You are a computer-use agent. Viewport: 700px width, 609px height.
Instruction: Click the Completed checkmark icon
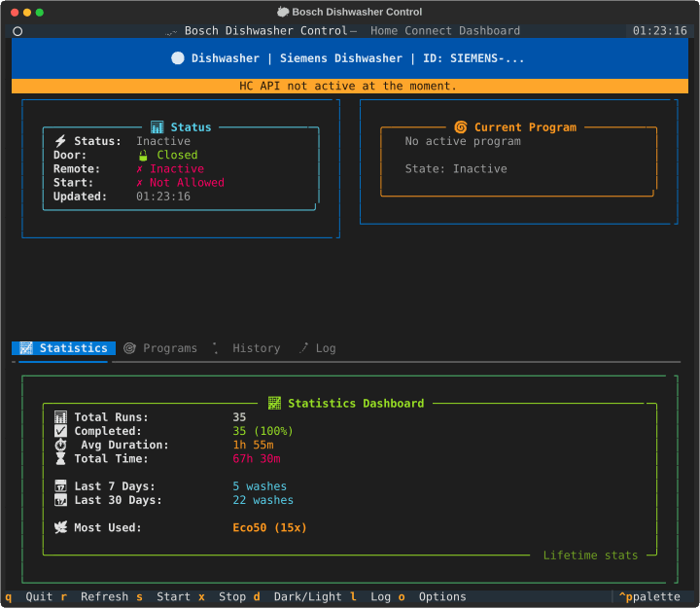[60, 431]
